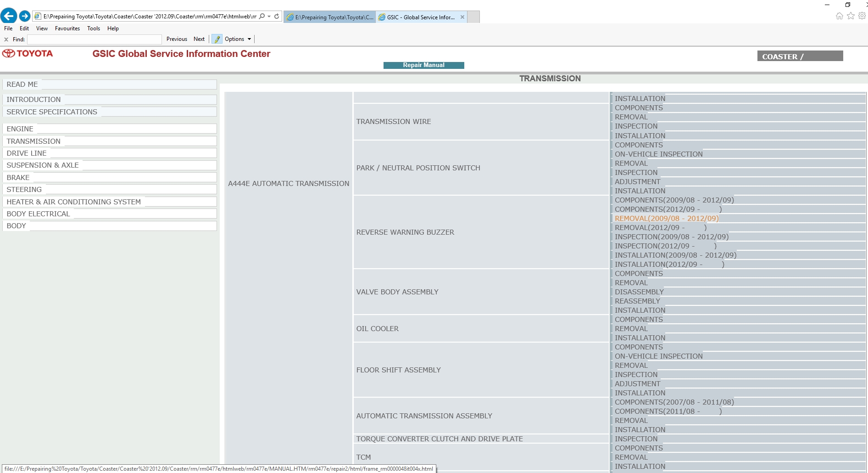The width and height of the screenshot is (868, 473).
Task: Click the COASTER / model label
Action: (x=800, y=56)
